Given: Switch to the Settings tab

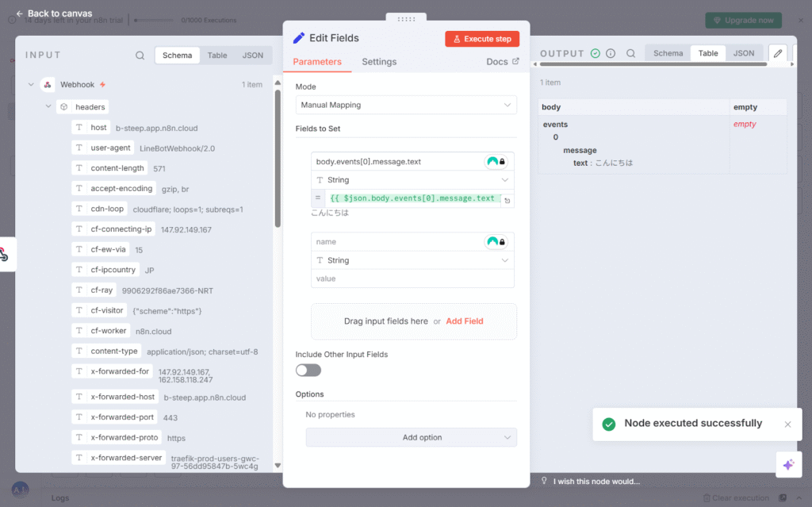Looking at the screenshot, I should coord(379,62).
